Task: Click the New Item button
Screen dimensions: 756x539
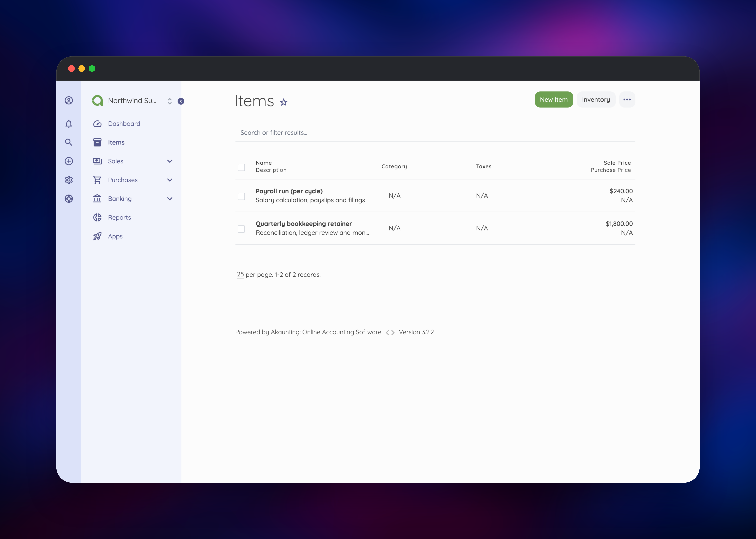Action: [x=554, y=100]
